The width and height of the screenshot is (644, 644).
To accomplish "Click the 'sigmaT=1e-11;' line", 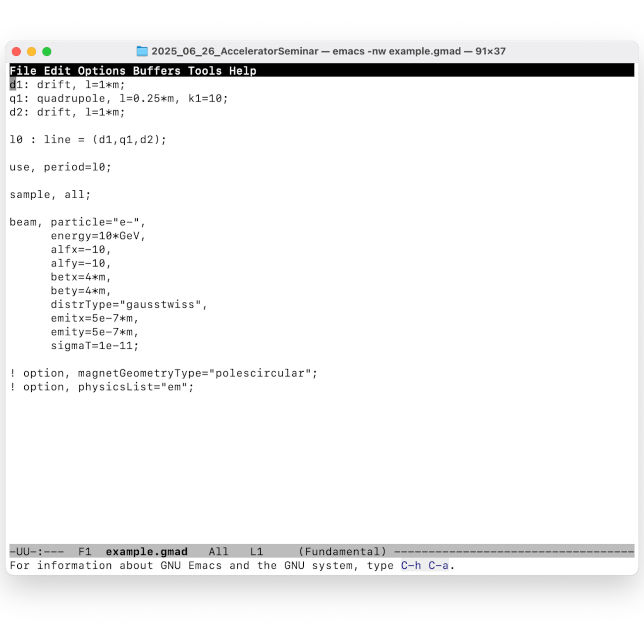I will (x=95, y=346).
